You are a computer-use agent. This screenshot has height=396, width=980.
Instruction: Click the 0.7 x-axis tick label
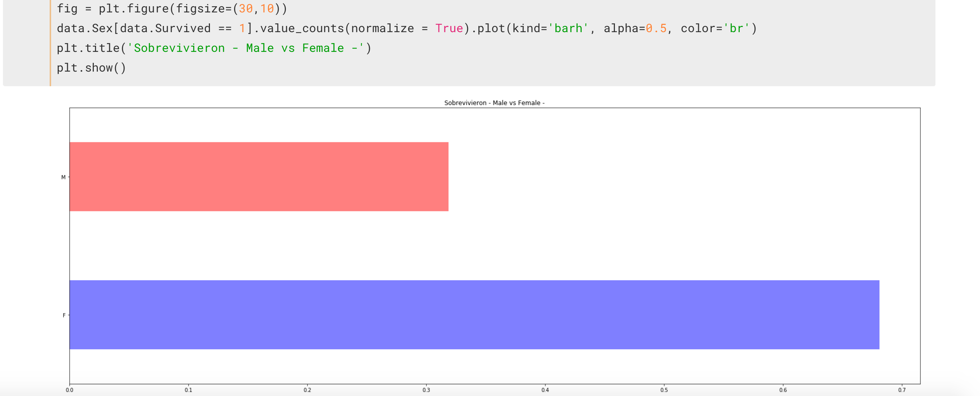(901, 390)
